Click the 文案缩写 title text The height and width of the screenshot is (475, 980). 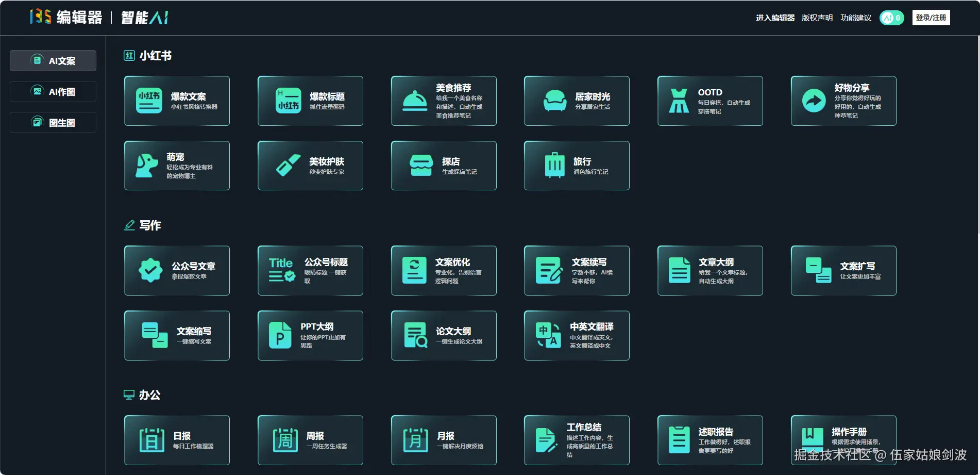[x=194, y=331]
